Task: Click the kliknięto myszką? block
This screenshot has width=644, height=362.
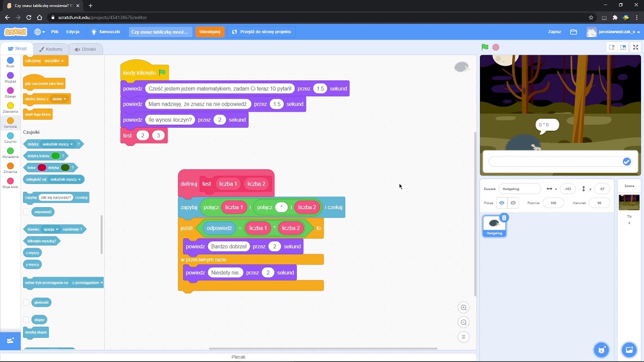Action: [41, 241]
